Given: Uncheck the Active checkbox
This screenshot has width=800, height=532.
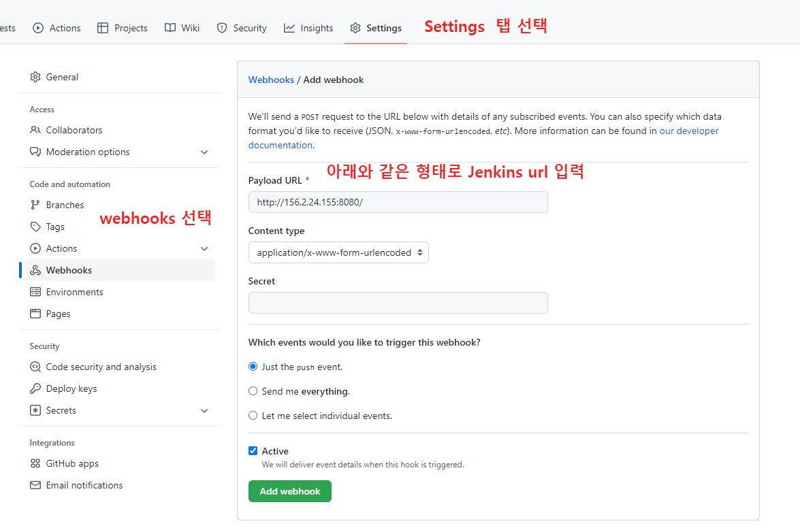Looking at the screenshot, I should 253,450.
